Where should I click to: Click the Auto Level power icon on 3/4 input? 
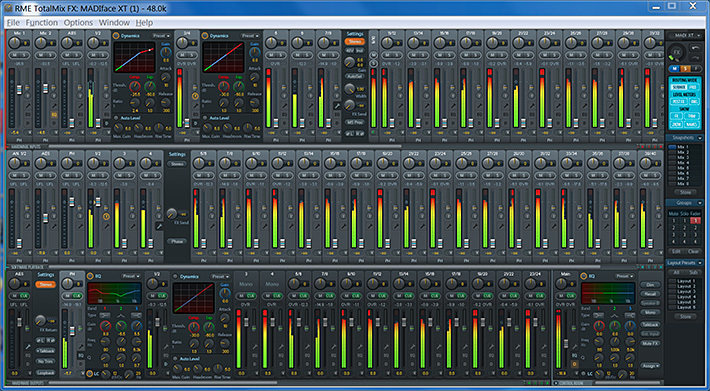pos(205,118)
